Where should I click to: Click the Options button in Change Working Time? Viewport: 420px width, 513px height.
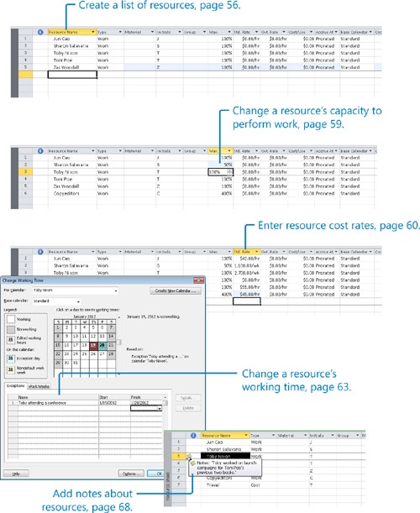tap(131, 474)
